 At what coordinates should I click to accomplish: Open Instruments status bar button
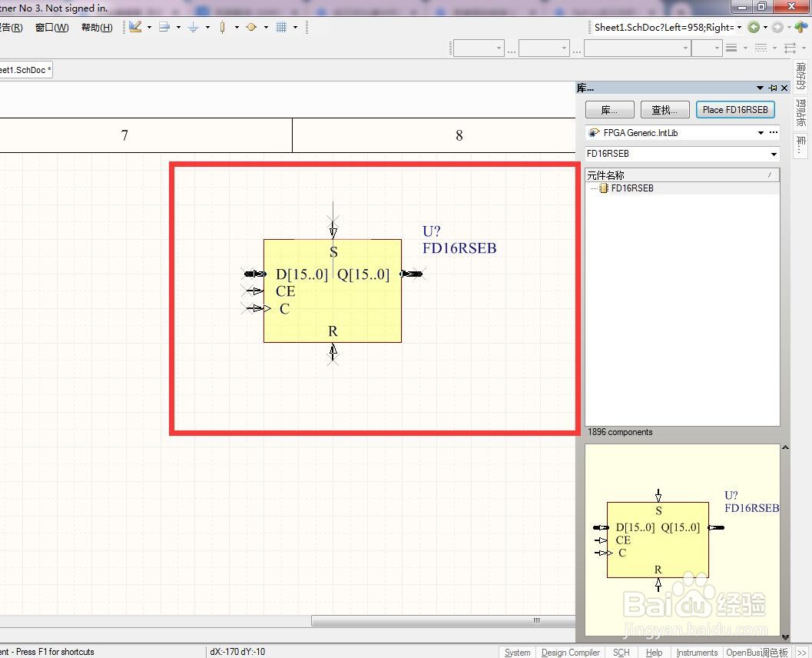(697, 653)
